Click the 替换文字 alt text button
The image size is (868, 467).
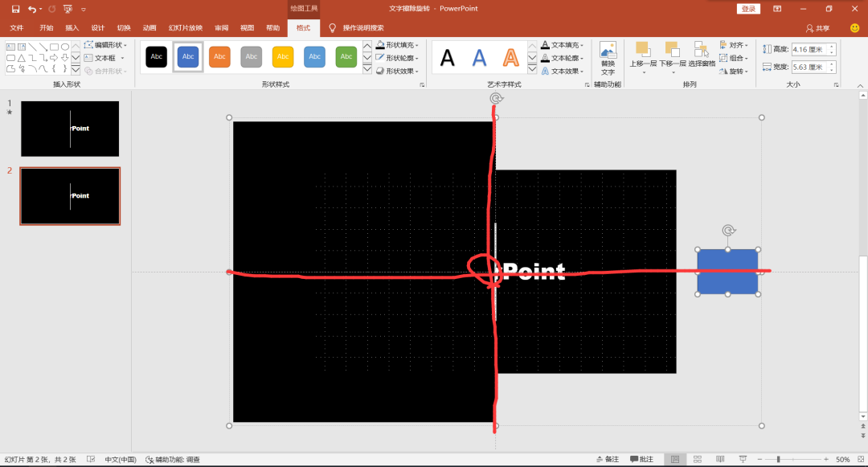pos(608,59)
